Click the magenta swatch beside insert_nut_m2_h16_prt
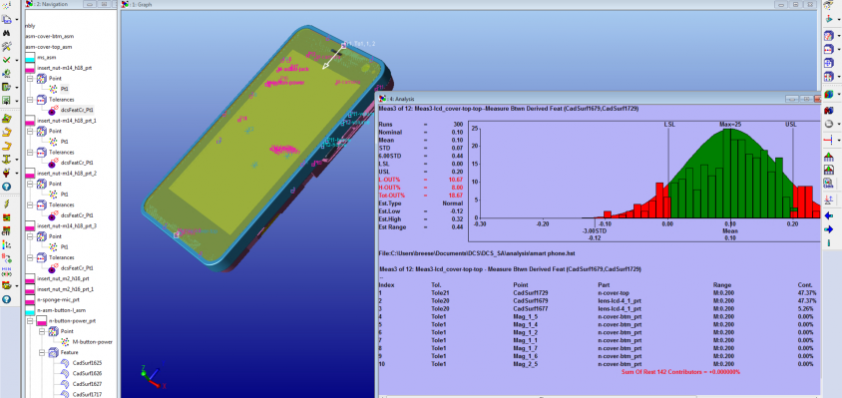 [x=30, y=279]
